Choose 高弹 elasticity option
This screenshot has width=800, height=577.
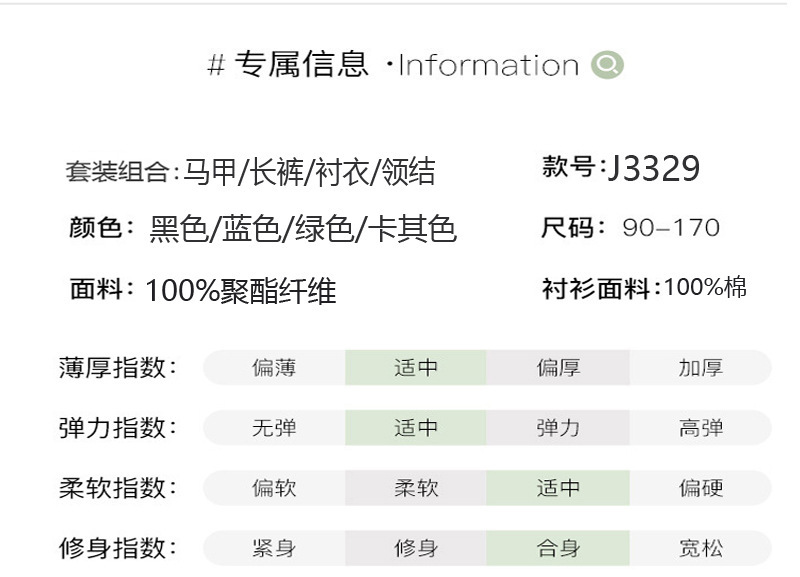(700, 428)
